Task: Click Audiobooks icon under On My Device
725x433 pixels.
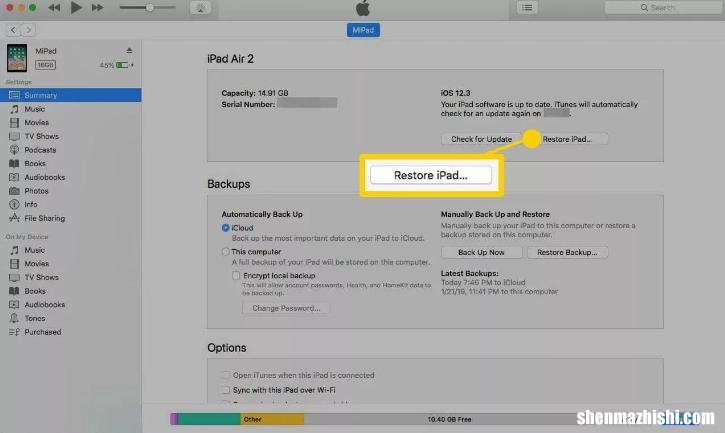Action: pos(14,304)
